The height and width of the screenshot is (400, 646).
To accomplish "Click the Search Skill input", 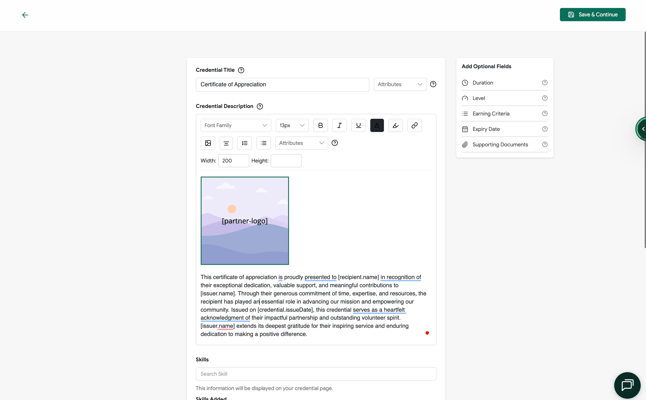I will [316, 374].
